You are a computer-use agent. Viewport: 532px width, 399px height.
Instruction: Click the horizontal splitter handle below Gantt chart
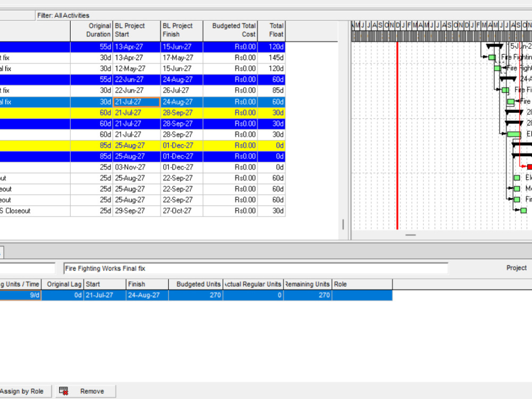tap(411, 235)
